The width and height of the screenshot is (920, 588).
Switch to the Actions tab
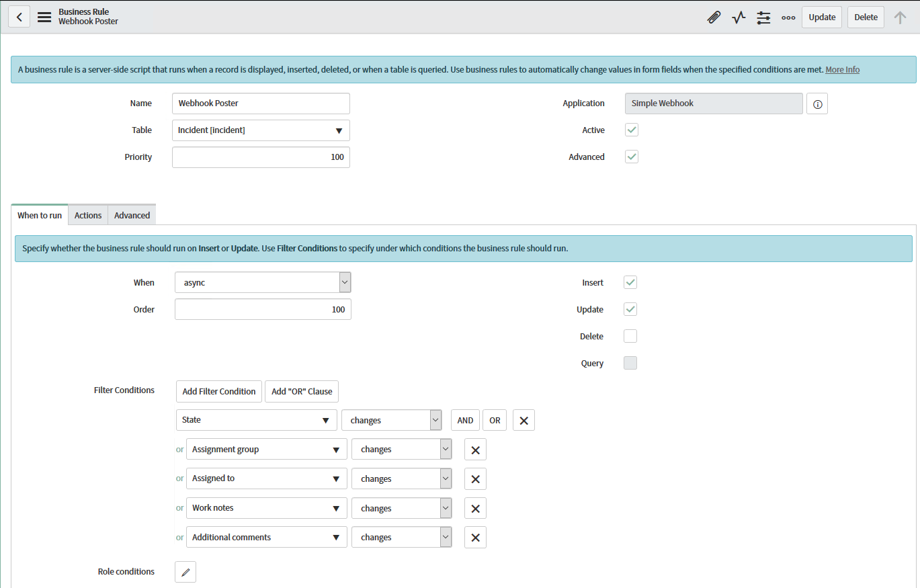(87, 214)
